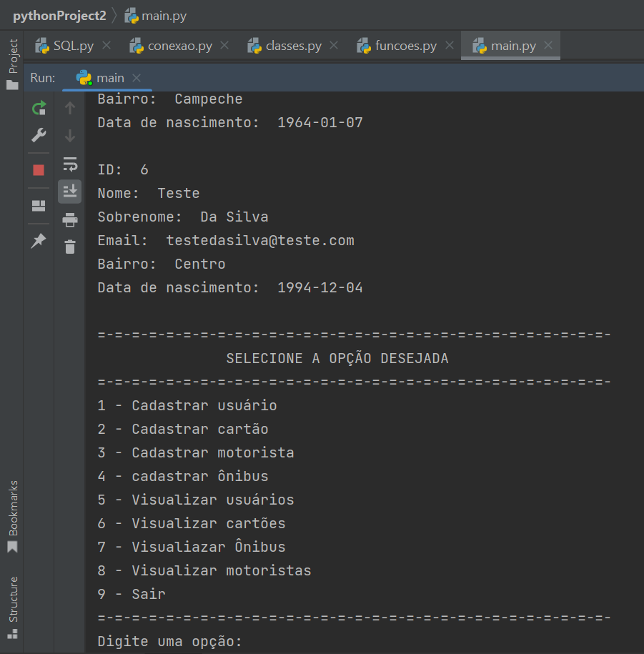Click the Rerun 'main' green arrow icon
Viewport: 644px width, 654px height.
coord(39,108)
